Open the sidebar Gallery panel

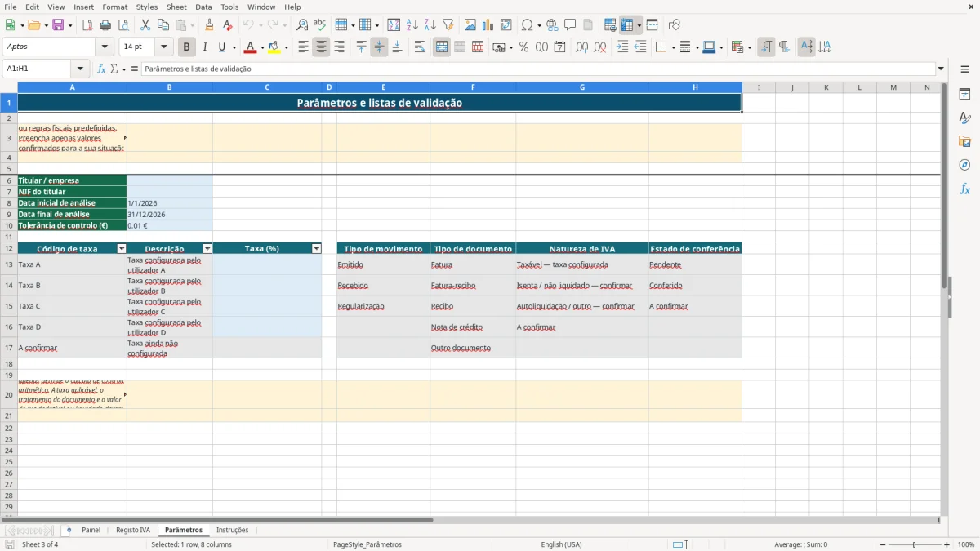pyautogui.click(x=964, y=141)
